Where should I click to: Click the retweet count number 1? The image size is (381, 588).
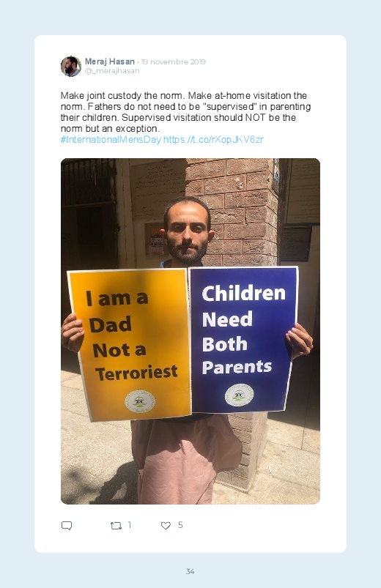130,524
